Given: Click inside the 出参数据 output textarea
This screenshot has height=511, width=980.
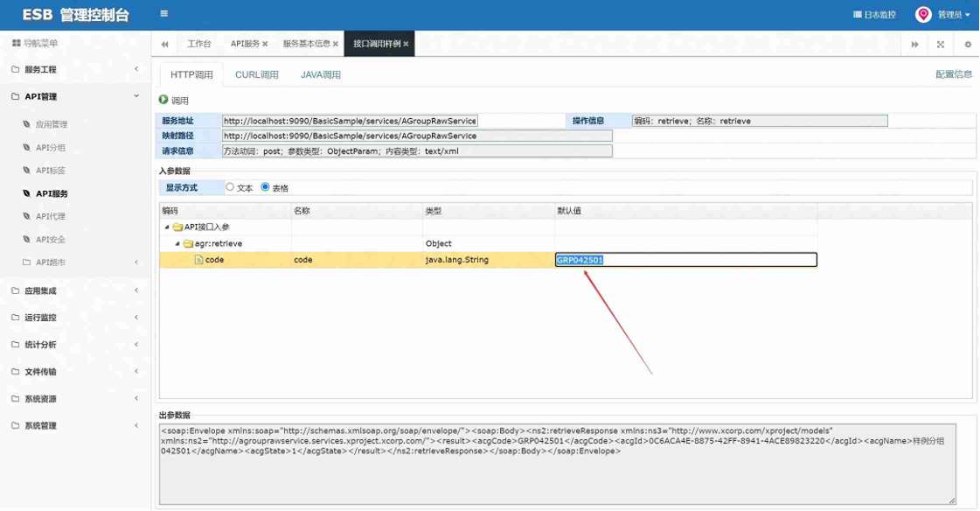Looking at the screenshot, I should (x=558, y=464).
